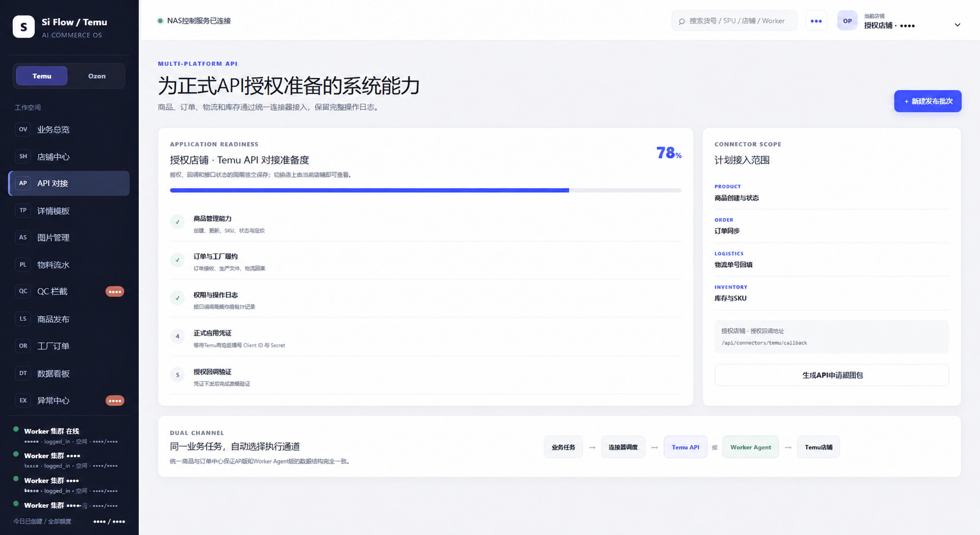The width and height of the screenshot is (980, 535).
Task: Click the 订单同步 scope entry
Action: coord(727,231)
